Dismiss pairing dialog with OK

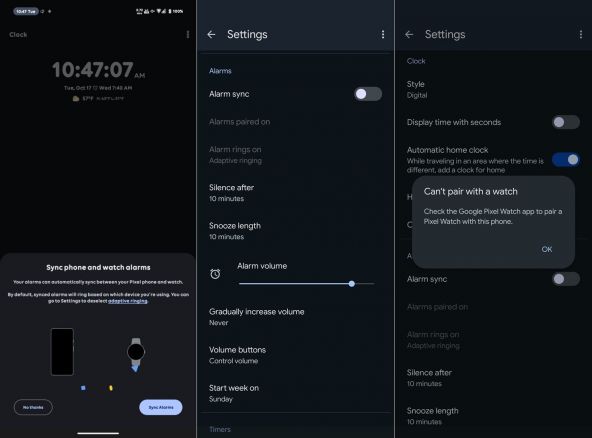[547, 249]
